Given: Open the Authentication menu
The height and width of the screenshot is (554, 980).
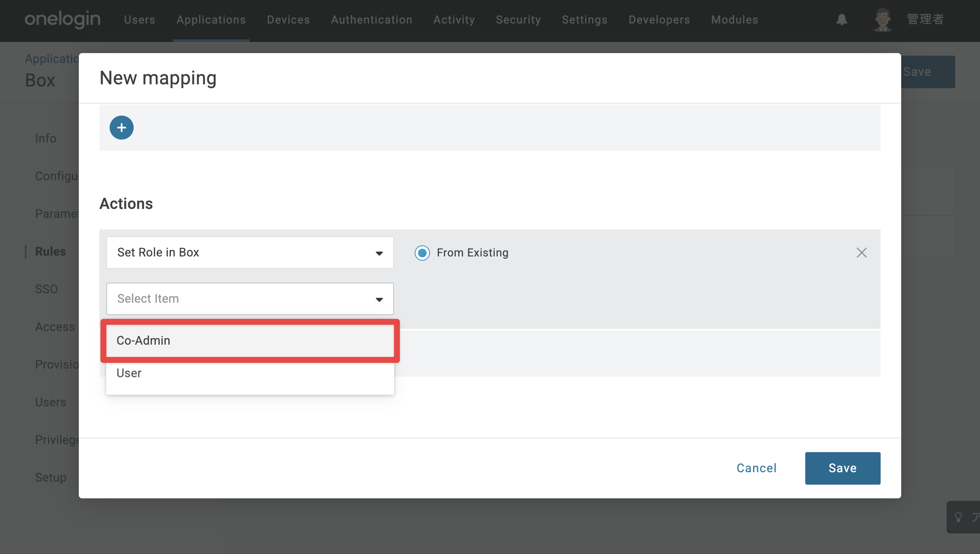Looking at the screenshot, I should (372, 20).
